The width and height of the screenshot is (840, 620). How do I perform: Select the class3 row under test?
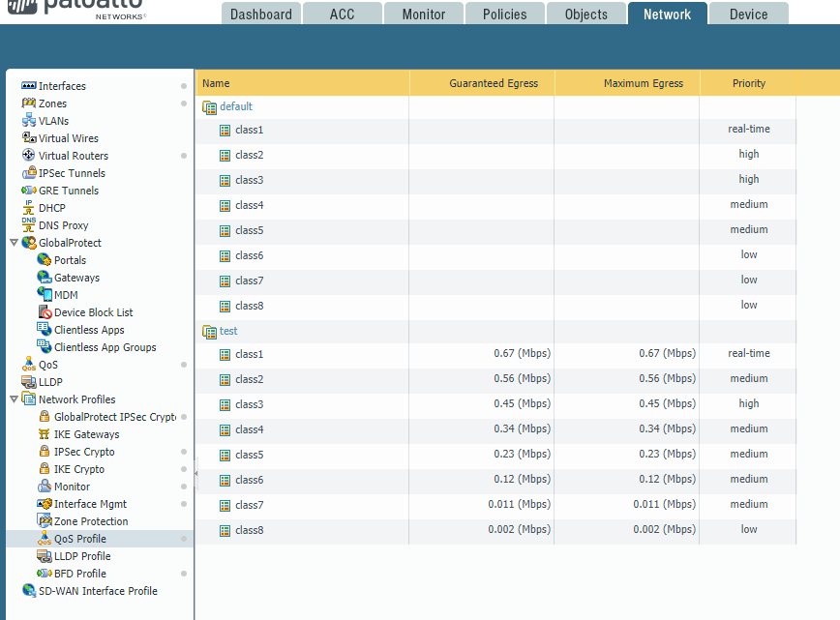249,404
